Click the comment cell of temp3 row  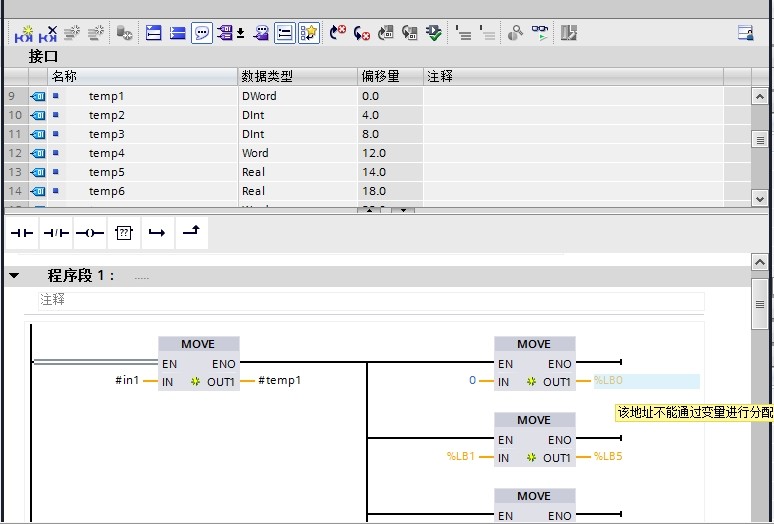[573, 134]
